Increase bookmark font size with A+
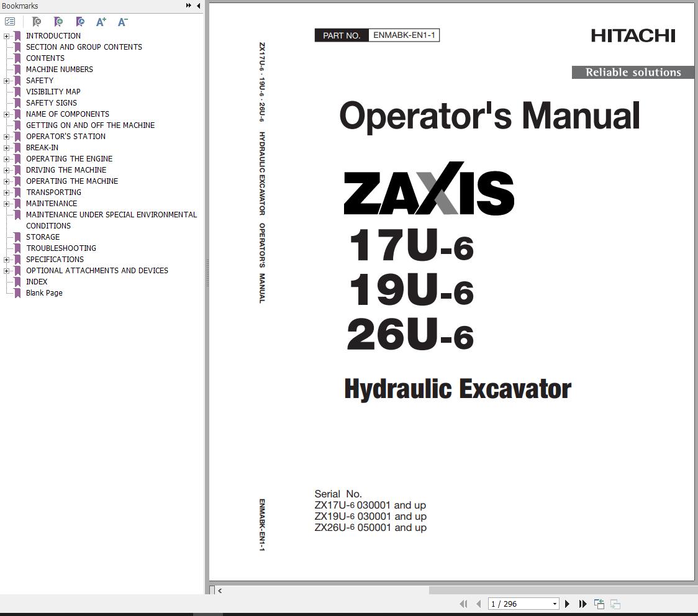The height and width of the screenshot is (616, 698). (101, 21)
